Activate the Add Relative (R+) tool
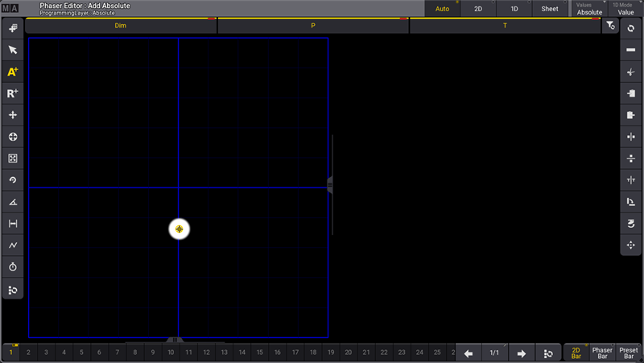Image resolution: width=644 pixels, height=363 pixels. pos(13,93)
